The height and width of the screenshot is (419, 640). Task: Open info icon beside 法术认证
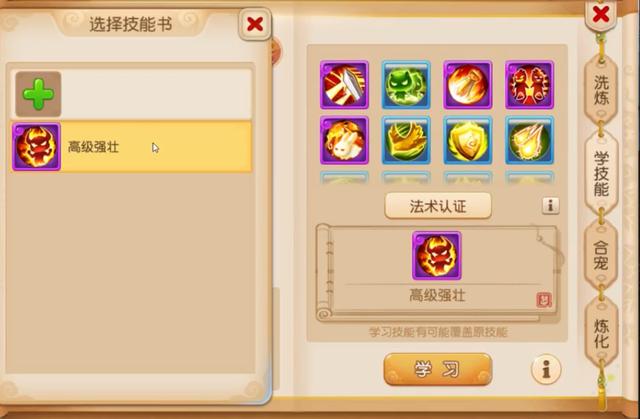pyautogui.click(x=550, y=206)
